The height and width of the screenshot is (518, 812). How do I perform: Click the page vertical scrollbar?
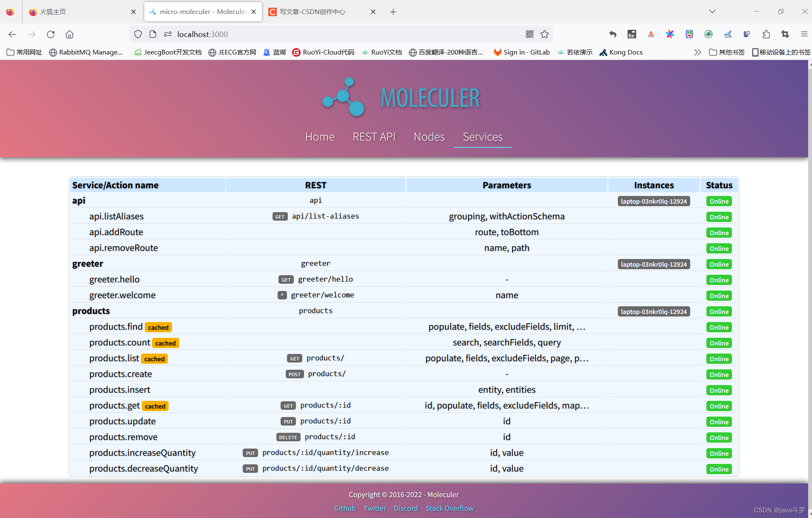tap(810, 289)
